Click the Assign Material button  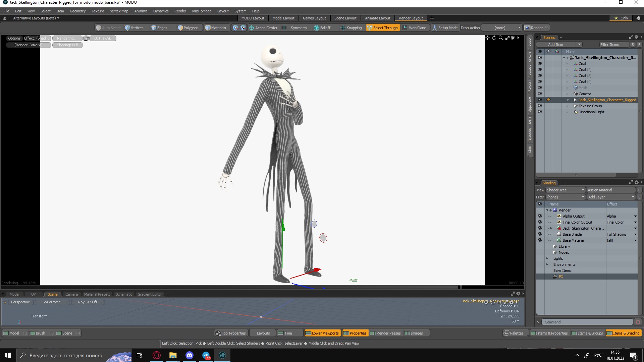click(x=611, y=190)
